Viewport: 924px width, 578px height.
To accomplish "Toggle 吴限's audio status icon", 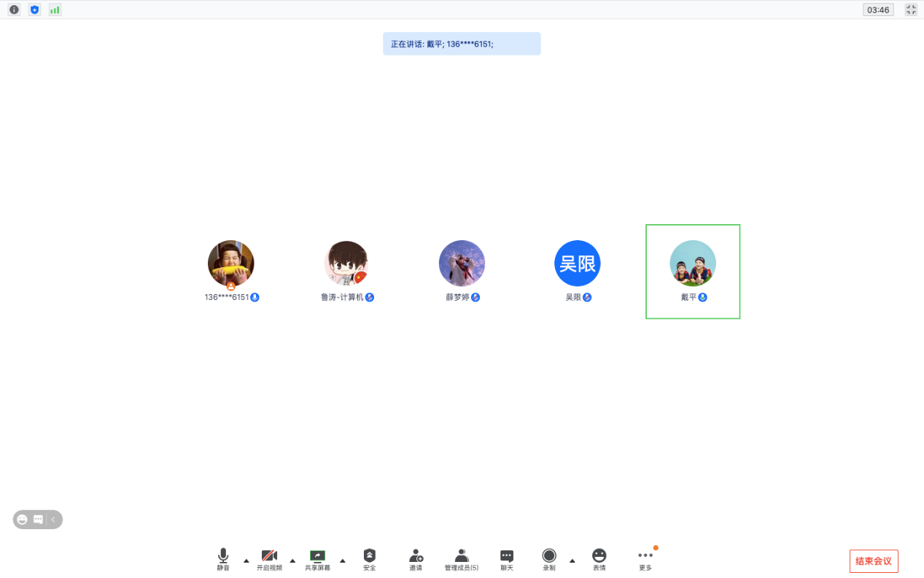I will [589, 297].
